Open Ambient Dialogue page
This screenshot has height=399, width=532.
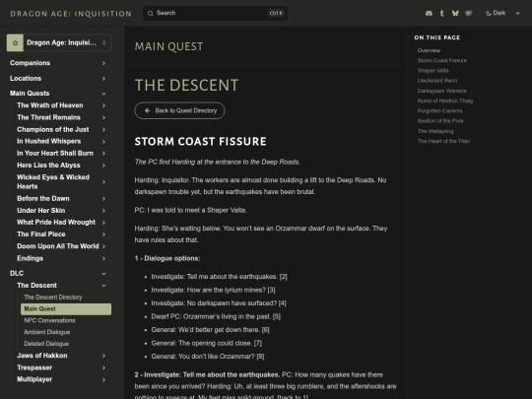coord(47,332)
